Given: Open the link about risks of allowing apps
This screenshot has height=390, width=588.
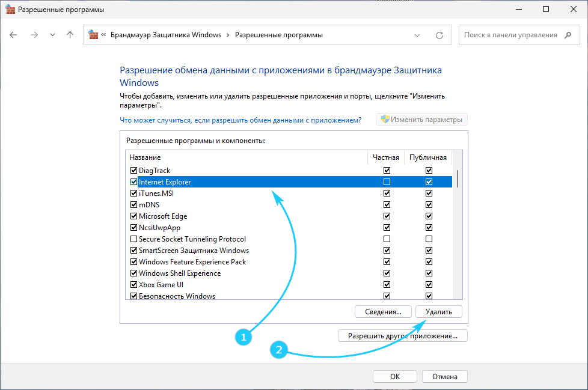Looking at the screenshot, I should (x=240, y=120).
